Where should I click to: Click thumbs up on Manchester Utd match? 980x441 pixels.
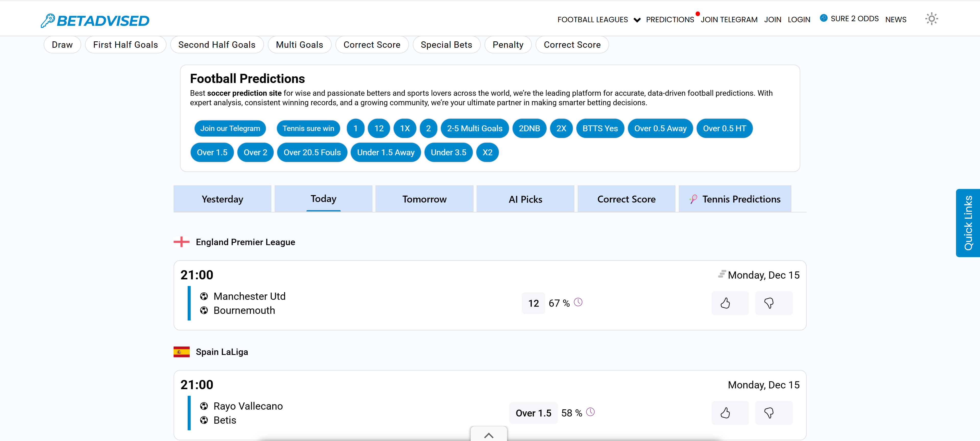730,303
